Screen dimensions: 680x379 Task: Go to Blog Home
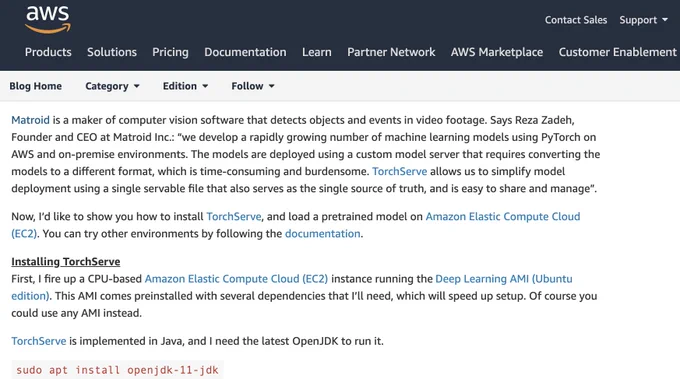click(36, 86)
